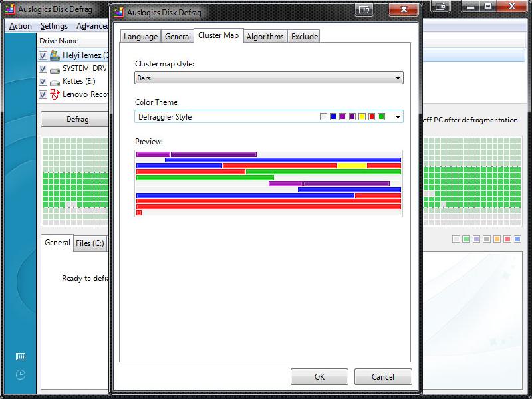Open the Exclude tab
Viewport: 532px width, 399px height.
305,37
